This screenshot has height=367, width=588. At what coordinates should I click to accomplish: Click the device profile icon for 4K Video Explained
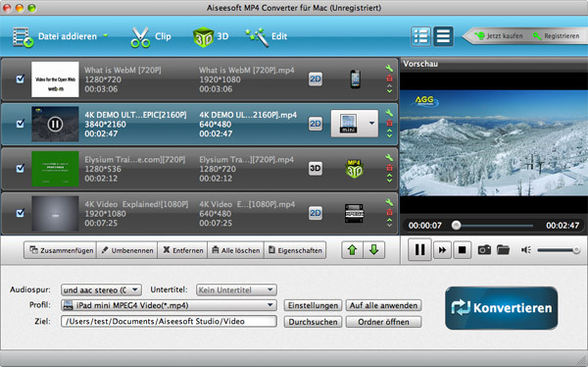point(354,213)
